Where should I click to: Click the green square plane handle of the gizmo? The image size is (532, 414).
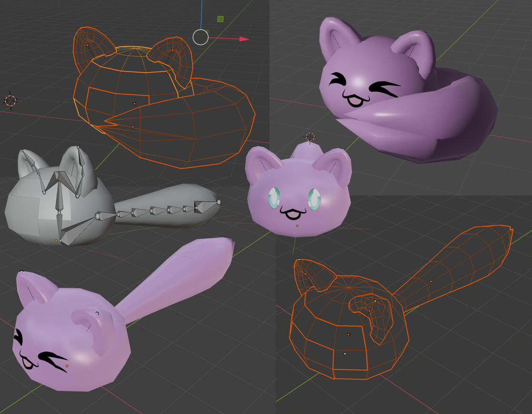(220, 19)
